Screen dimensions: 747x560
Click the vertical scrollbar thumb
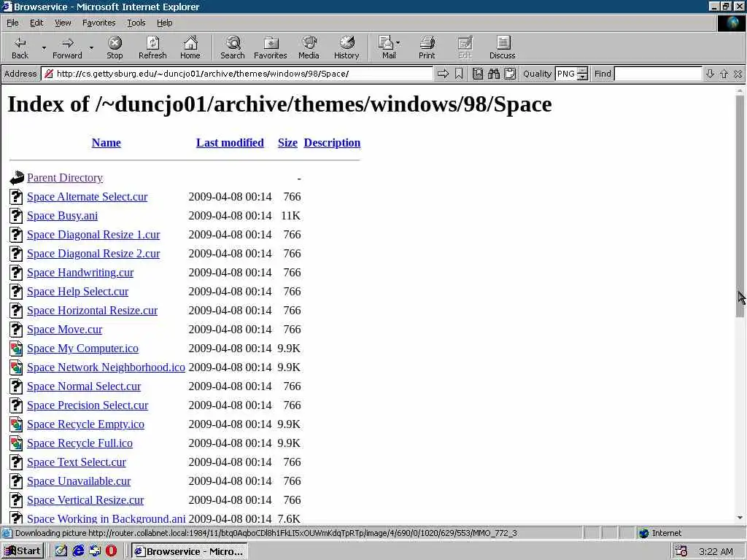tap(740, 206)
